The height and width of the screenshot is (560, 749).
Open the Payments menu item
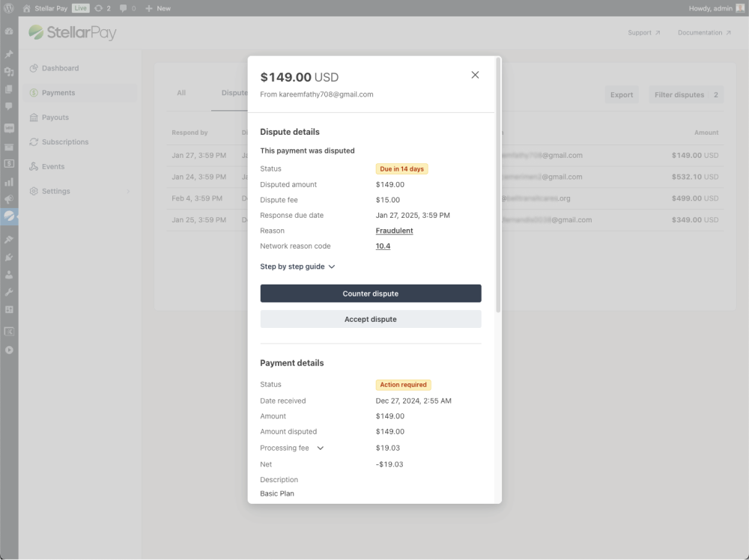click(58, 93)
